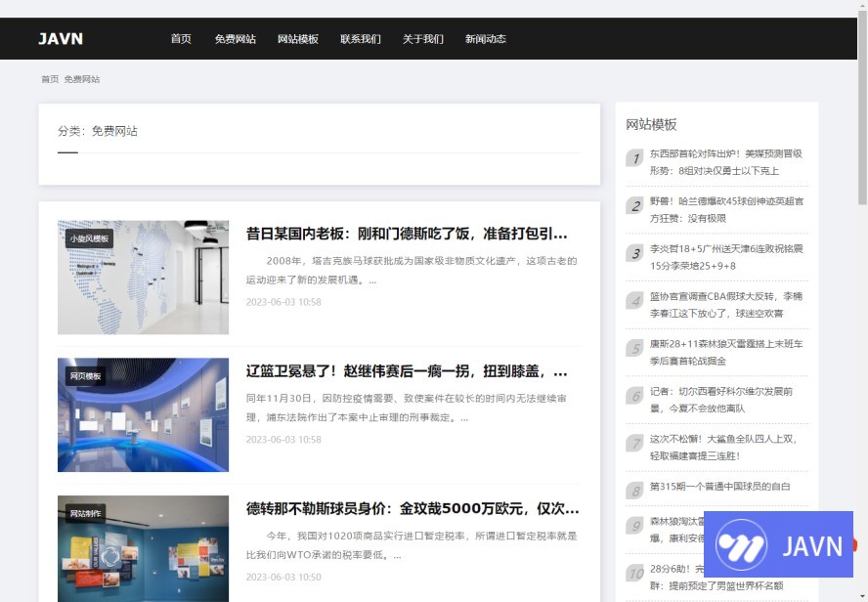Click rank number 5 badge in sidebar
The width and height of the screenshot is (868, 602).
point(635,349)
